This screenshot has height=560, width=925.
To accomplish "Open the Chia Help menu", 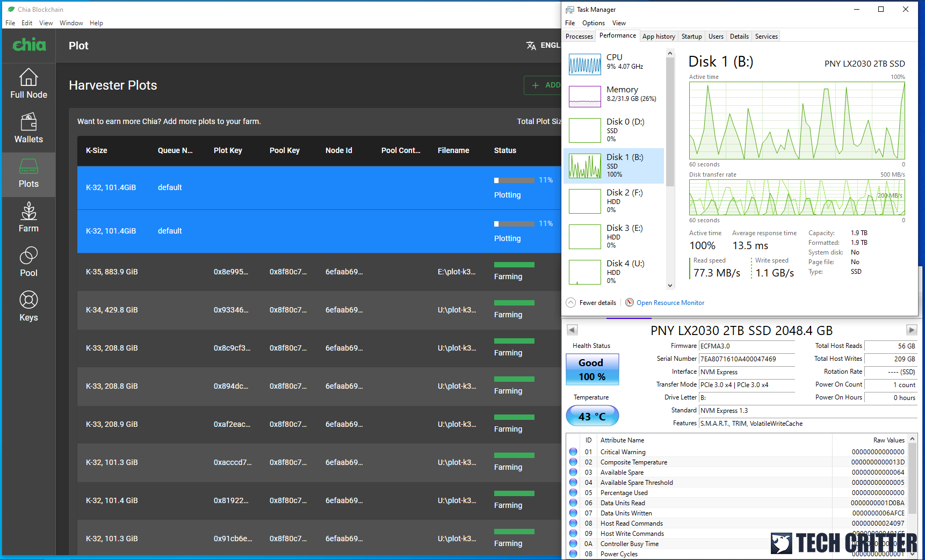I will click(96, 23).
